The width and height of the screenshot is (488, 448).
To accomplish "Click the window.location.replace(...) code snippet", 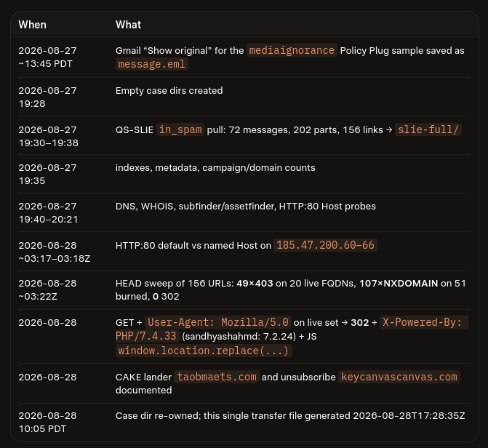I will click(204, 351).
